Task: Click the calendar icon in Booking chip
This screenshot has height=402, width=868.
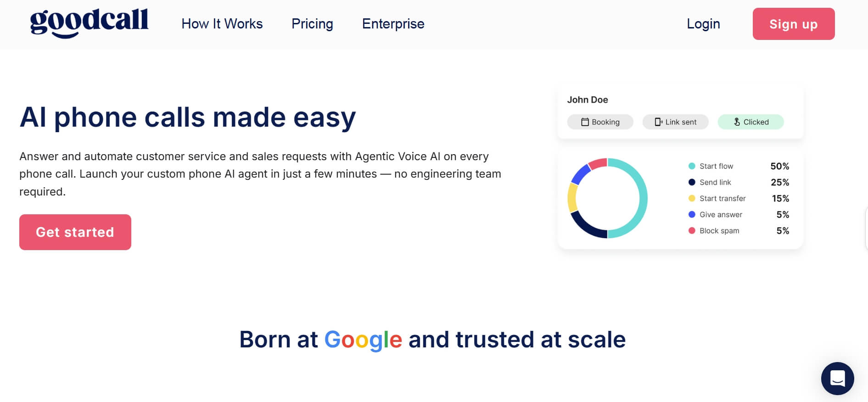Action: 585,122
